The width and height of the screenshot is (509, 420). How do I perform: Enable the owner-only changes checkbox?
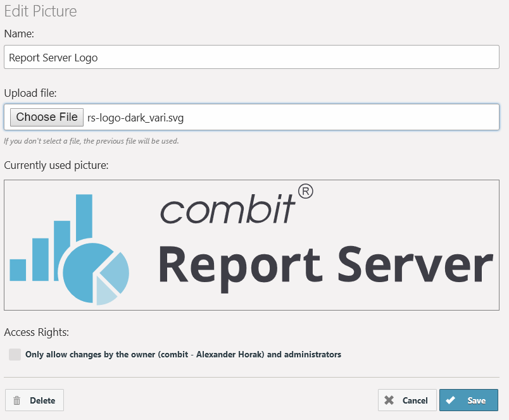click(15, 354)
